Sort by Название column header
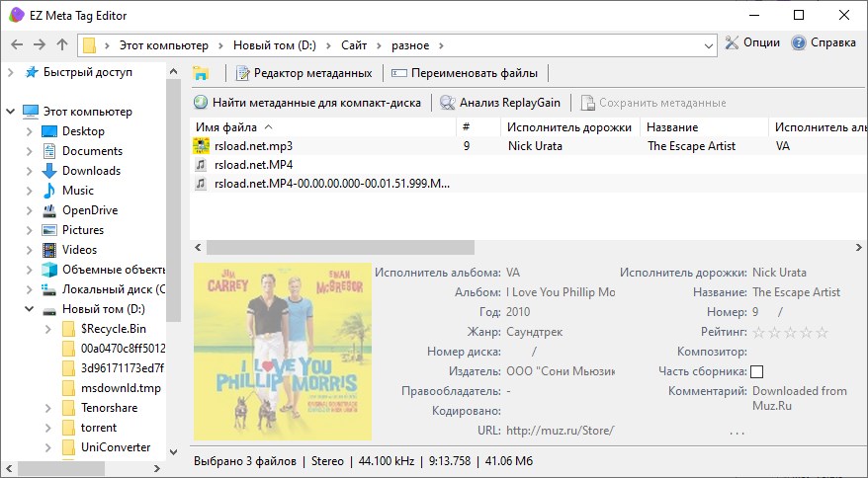Screen dimensions: 868x478 click(x=704, y=127)
